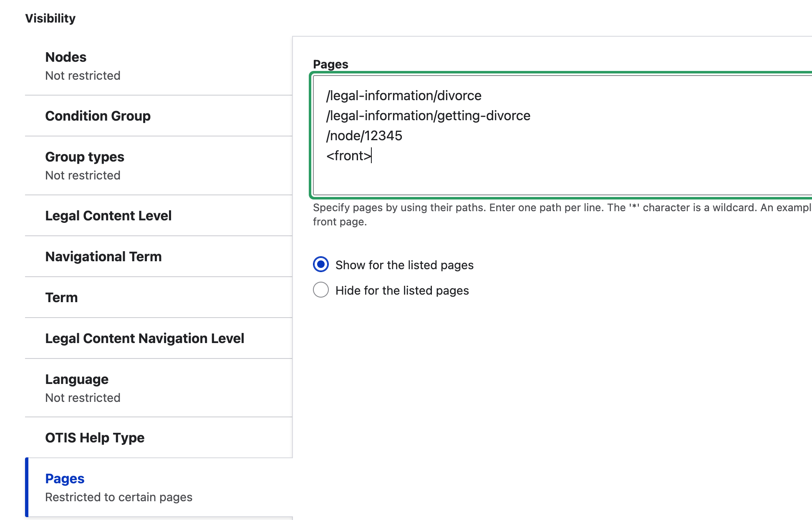Open the Legal Content Level tab
The height and width of the screenshot is (520, 812).
159,216
